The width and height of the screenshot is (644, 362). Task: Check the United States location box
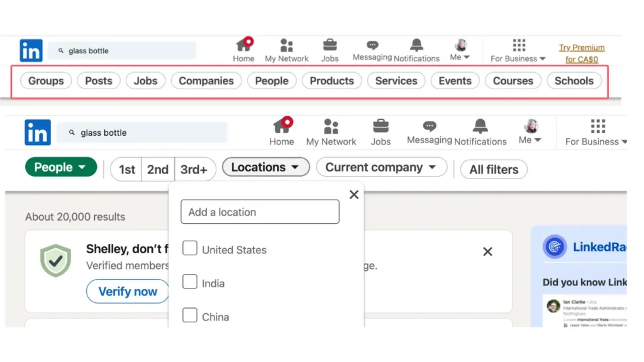[x=190, y=248]
